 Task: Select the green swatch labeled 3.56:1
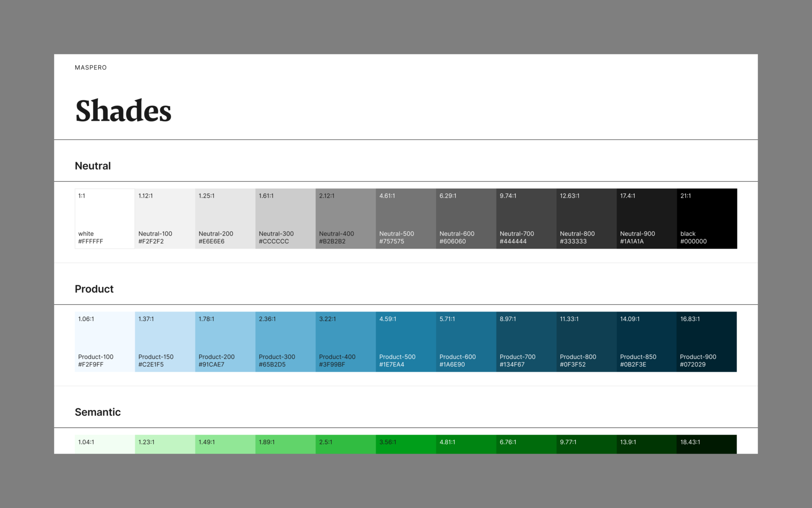click(x=406, y=444)
